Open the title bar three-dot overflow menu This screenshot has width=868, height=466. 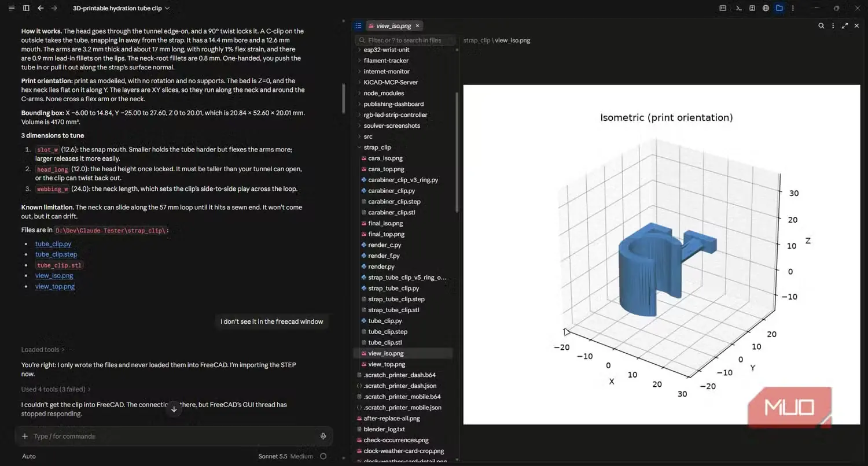(x=793, y=8)
